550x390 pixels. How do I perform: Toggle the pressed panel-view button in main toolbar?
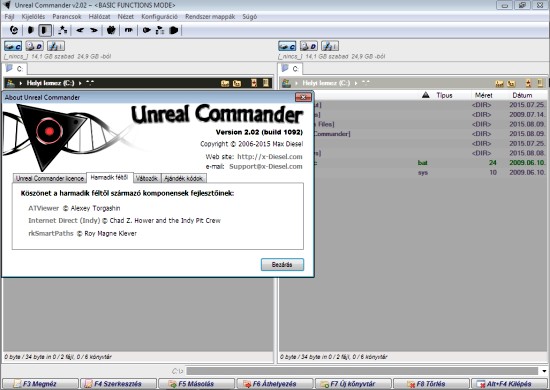[x=45, y=31]
